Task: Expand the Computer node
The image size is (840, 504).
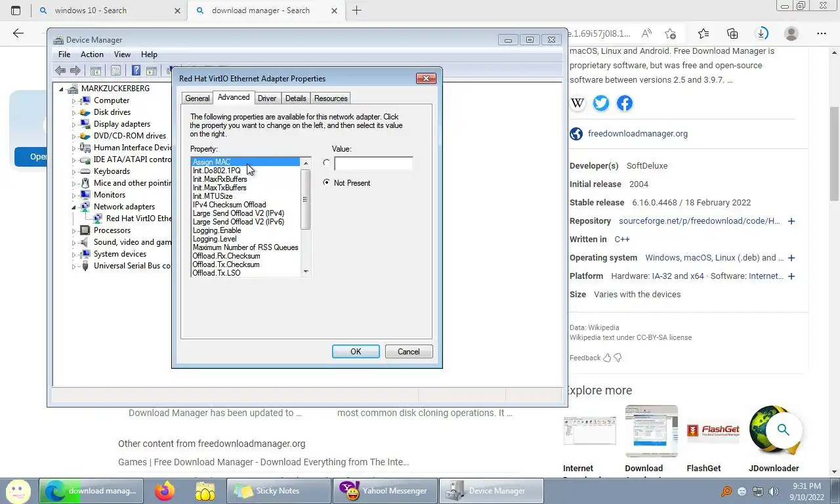Action: point(73,101)
